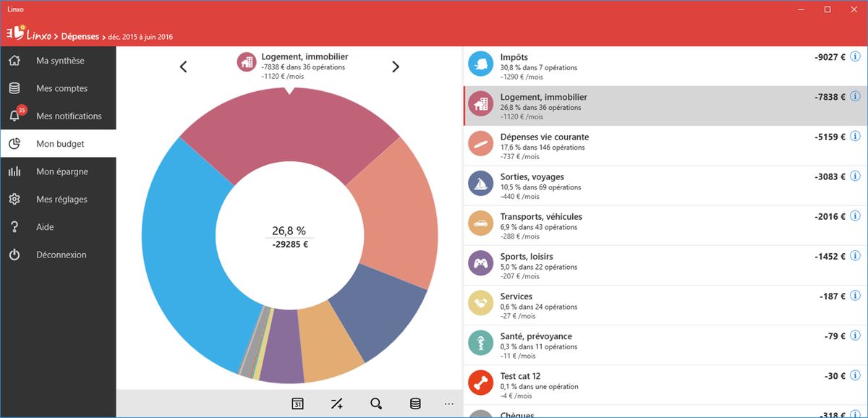Open notifications via the bell icon
This screenshot has height=418, width=868.
(x=15, y=116)
